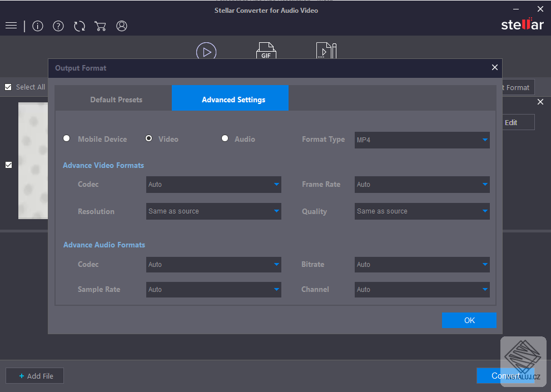Open the hamburger menu icon
Viewport: 551px width, 392px height.
(11, 26)
